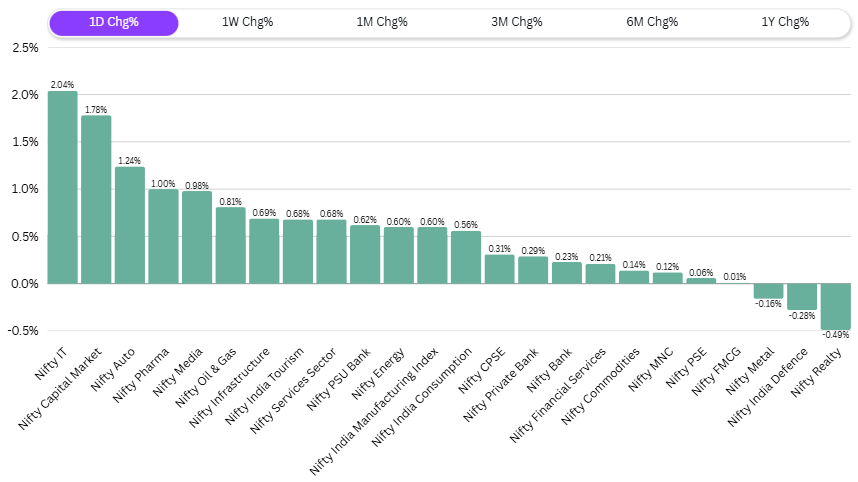Click the Nifty Capital Market bar

point(96,200)
